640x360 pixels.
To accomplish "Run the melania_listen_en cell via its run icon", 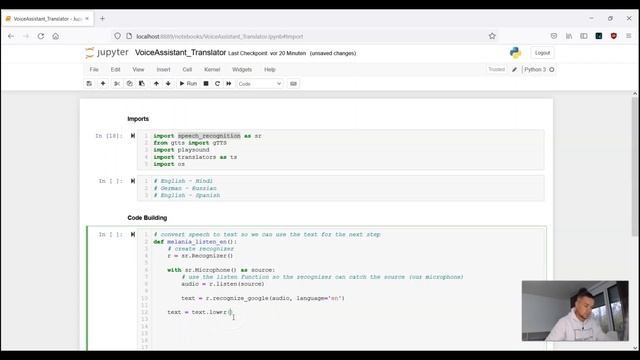I will 133,234.
